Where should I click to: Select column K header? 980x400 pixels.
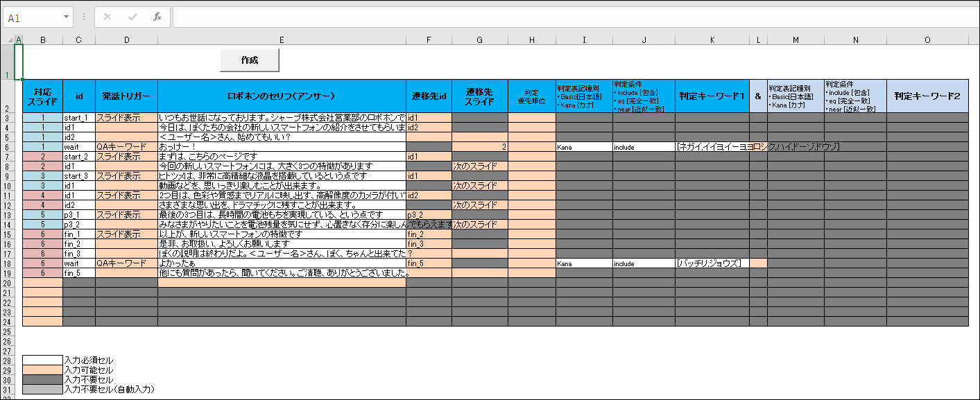pyautogui.click(x=712, y=40)
